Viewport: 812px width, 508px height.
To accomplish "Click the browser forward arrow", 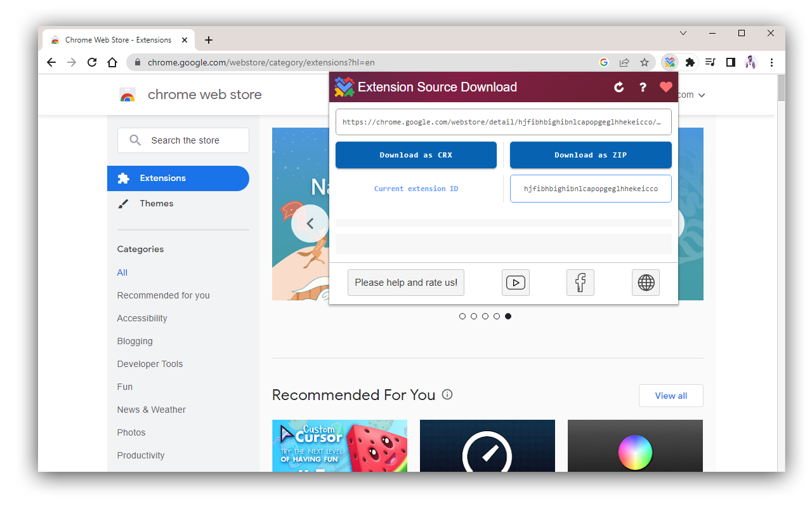I will pos(72,62).
